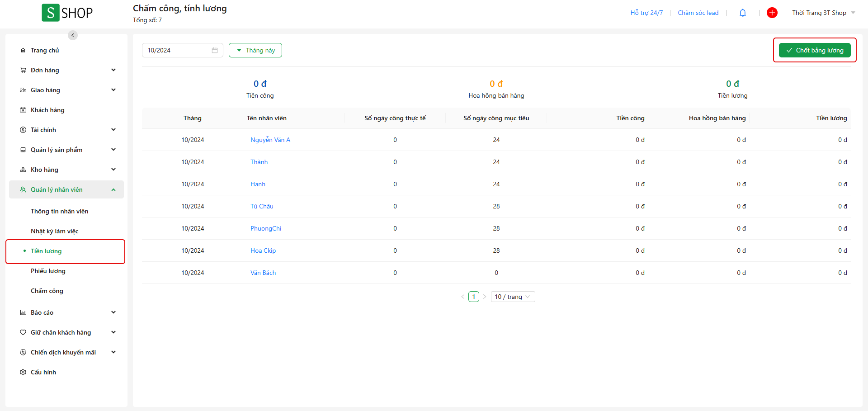The height and width of the screenshot is (411, 868).
Task: Open employee Nguyễn Văn A link
Action: [270, 140]
